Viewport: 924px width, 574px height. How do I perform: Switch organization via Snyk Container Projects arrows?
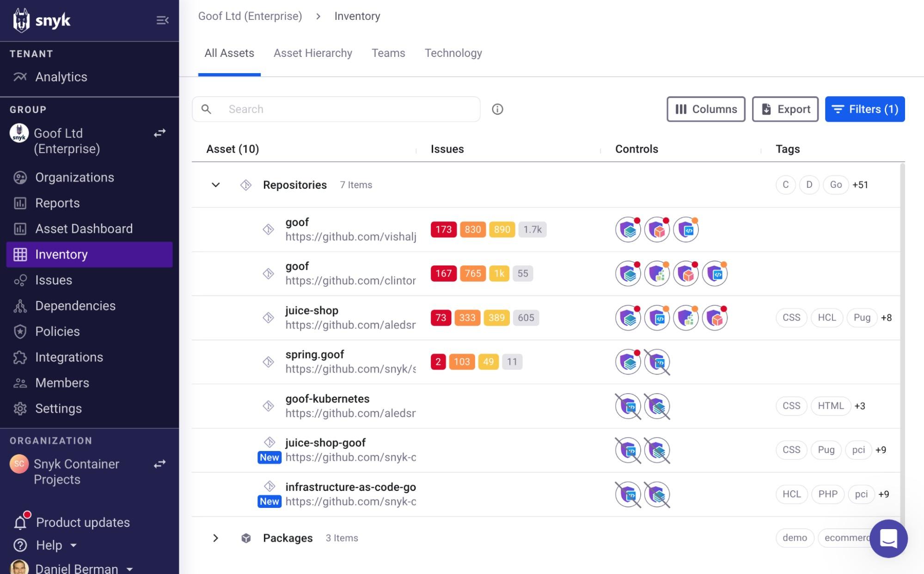pos(159,464)
